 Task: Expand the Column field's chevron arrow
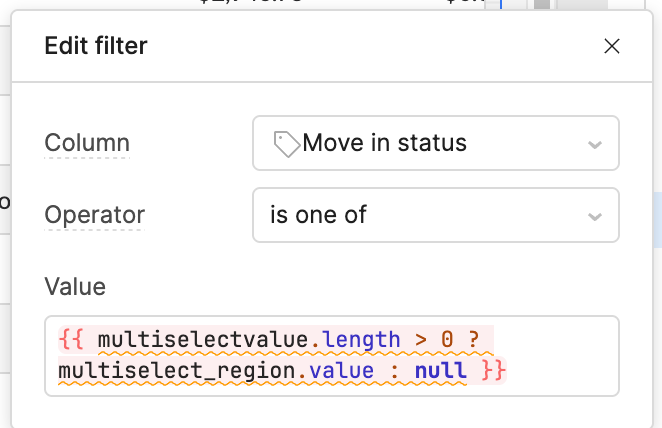pos(594,145)
